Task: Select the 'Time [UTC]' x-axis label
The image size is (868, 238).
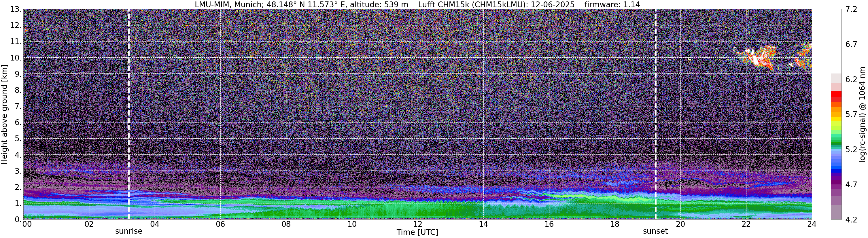Action: (x=417, y=232)
